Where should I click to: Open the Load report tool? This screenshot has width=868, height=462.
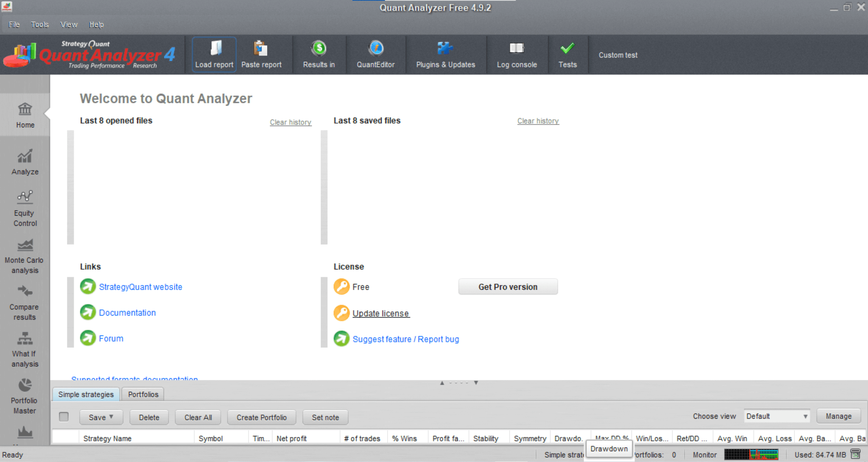[x=214, y=54]
